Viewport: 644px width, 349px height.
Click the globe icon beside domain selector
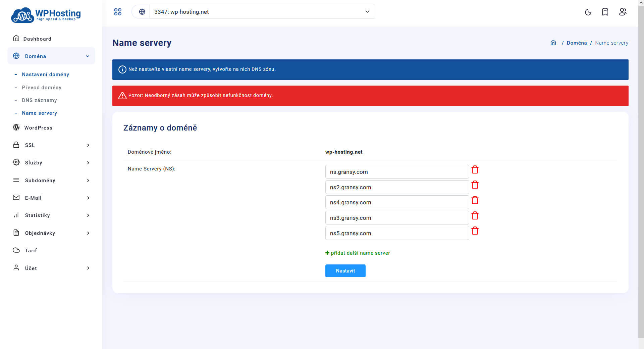pyautogui.click(x=142, y=12)
